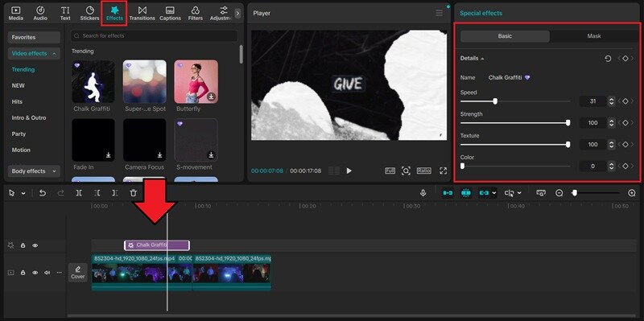Enter fullscreen player preview
This screenshot has width=644, height=321.
point(444,171)
